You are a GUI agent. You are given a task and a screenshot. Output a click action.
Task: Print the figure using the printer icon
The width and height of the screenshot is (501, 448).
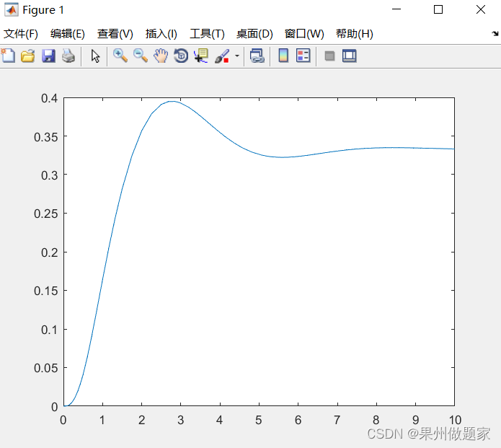click(x=68, y=56)
